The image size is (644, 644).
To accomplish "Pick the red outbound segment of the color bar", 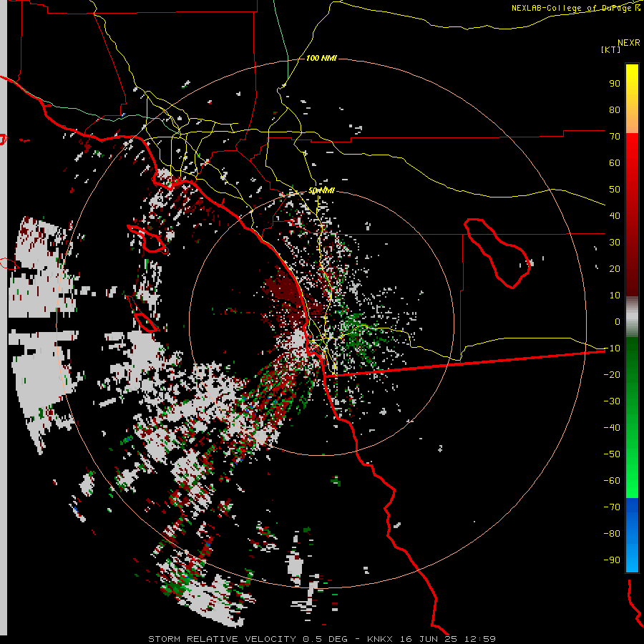I will click(x=632, y=215).
